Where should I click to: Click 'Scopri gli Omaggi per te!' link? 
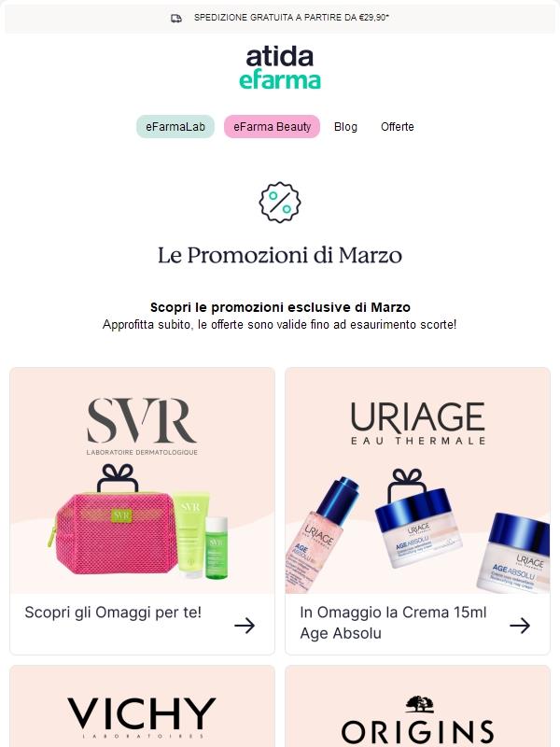point(113,613)
